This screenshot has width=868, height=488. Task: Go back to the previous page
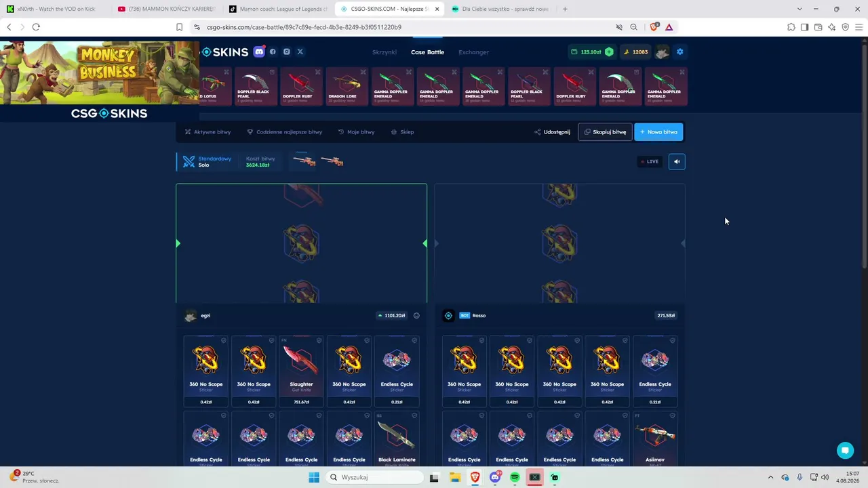pos(9,27)
